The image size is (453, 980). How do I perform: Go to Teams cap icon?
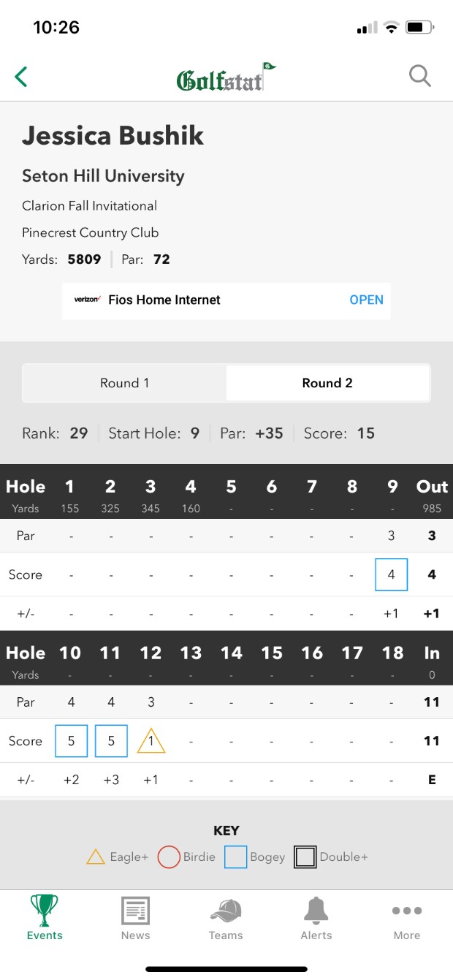point(226,918)
